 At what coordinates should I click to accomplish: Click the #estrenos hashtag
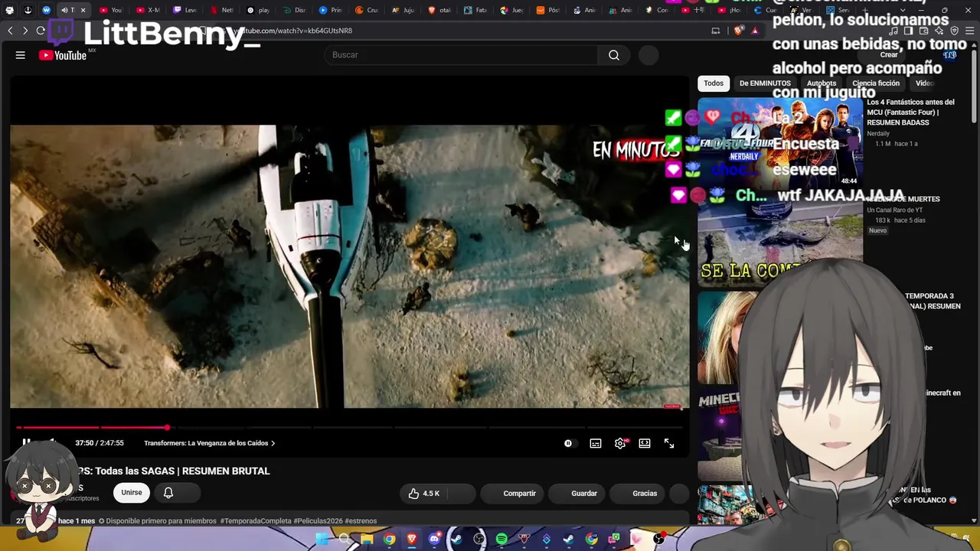tap(362, 521)
